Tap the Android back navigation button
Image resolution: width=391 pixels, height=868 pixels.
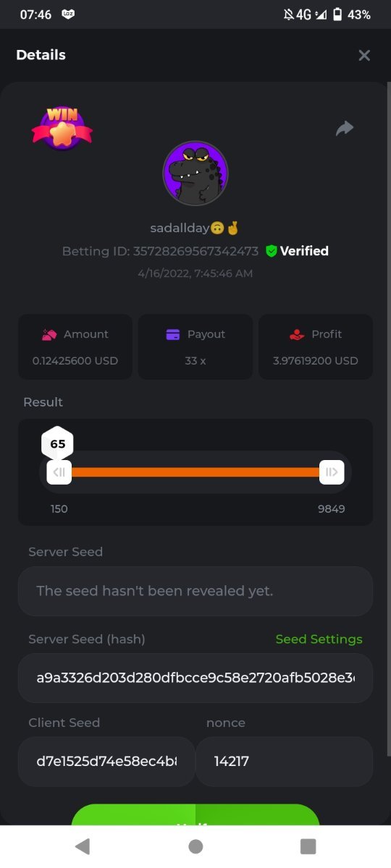pyautogui.click(x=83, y=846)
